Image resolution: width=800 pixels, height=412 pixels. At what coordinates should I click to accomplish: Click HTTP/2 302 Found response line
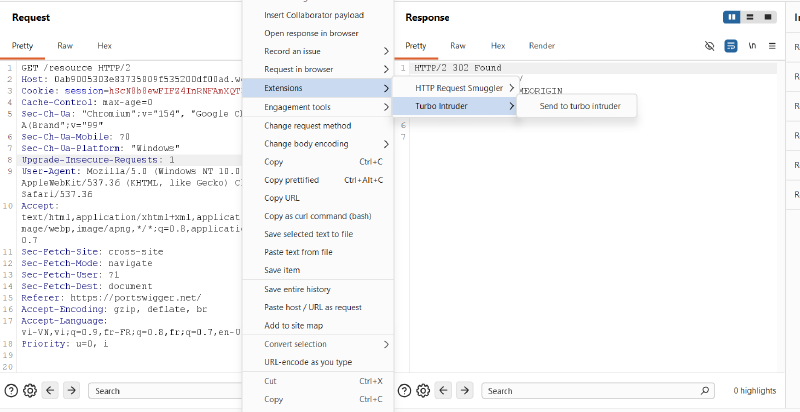(458, 68)
